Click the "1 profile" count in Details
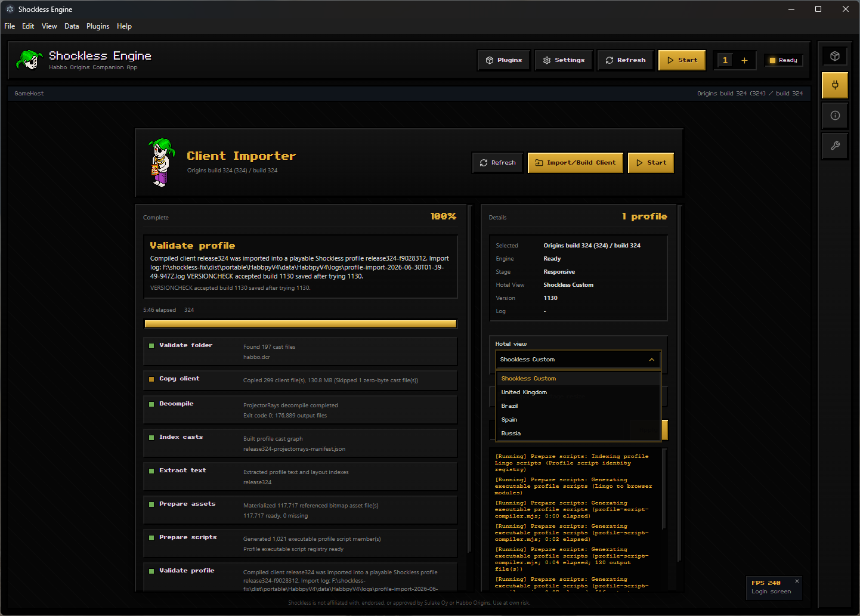Screen dimensions: 860x616 pos(644,216)
